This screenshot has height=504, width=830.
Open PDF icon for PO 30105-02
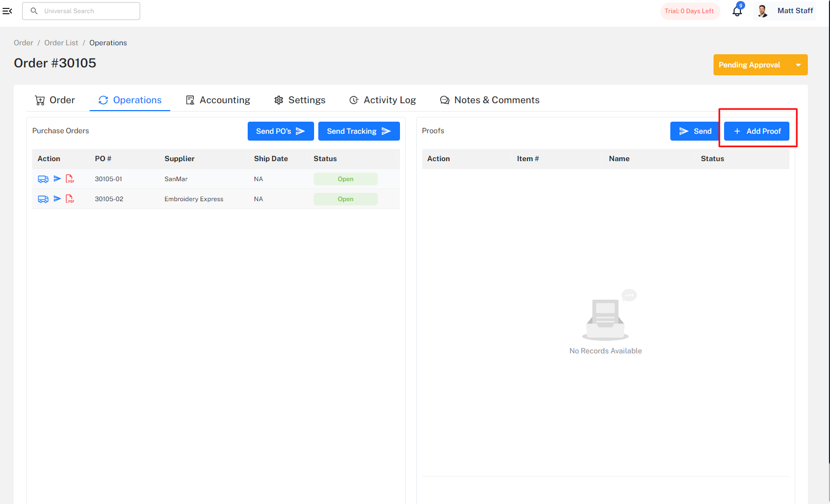[70, 199]
